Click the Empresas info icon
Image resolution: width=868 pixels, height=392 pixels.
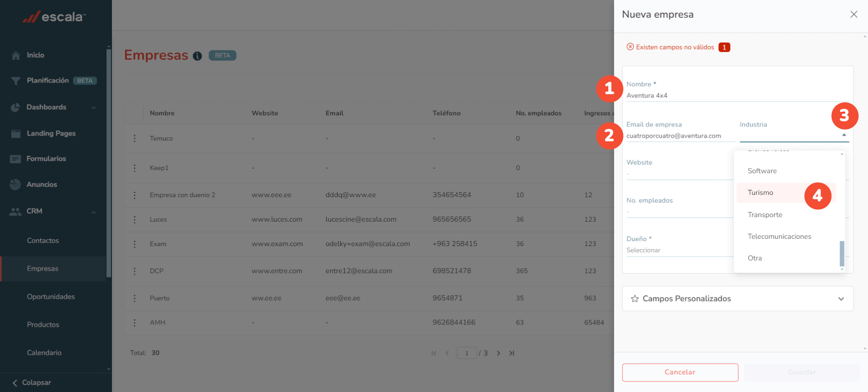(x=197, y=56)
